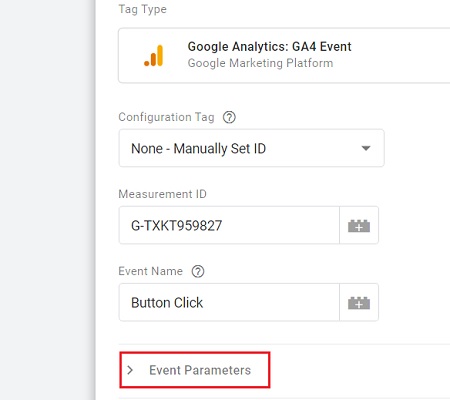Image resolution: width=450 pixels, height=400 pixels.
Task: Click the "Measurement ID" field label
Action: click(163, 194)
